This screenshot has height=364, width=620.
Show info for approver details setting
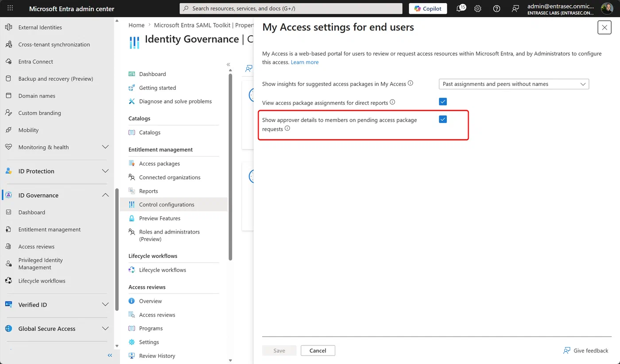[287, 129]
